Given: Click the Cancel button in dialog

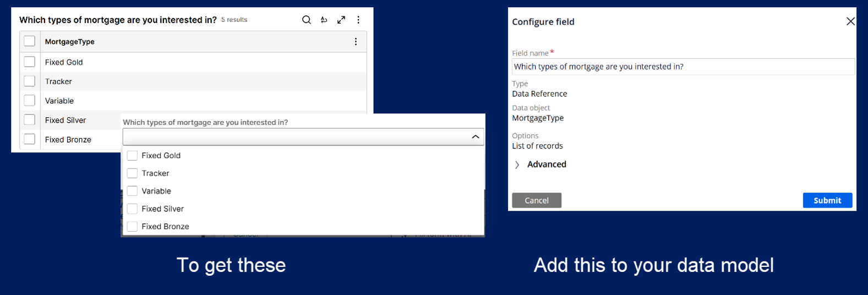Looking at the screenshot, I should [536, 200].
